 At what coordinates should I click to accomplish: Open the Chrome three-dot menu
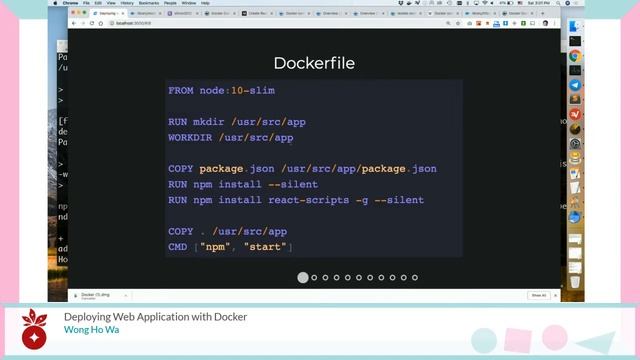pyautogui.click(x=554, y=23)
